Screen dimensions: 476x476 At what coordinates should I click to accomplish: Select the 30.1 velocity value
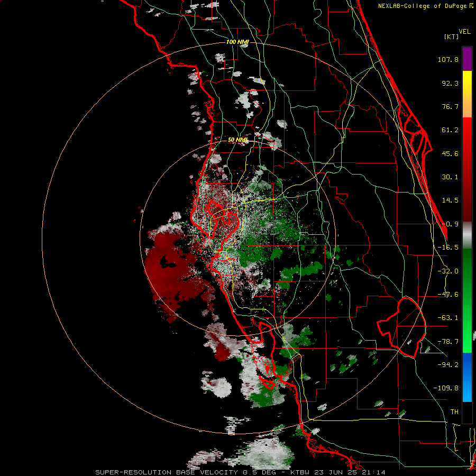pyautogui.click(x=450, y=177)
